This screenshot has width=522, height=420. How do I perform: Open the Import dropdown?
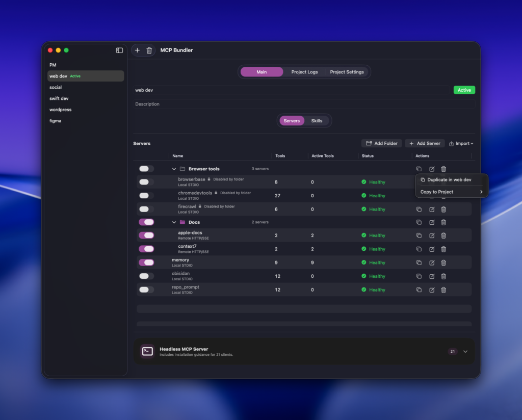coord(461,144)
